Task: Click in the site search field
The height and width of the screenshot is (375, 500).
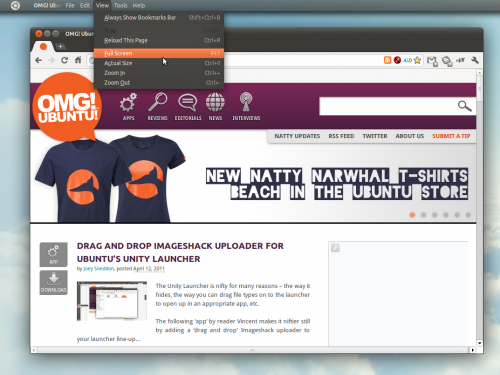Action: pos(387,106)
